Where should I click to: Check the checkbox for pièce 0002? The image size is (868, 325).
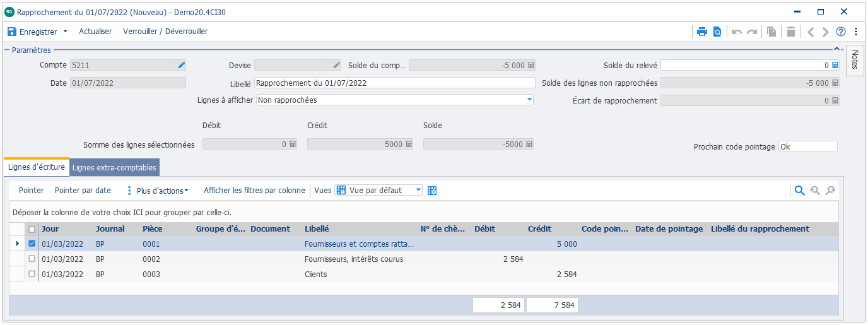32,259
